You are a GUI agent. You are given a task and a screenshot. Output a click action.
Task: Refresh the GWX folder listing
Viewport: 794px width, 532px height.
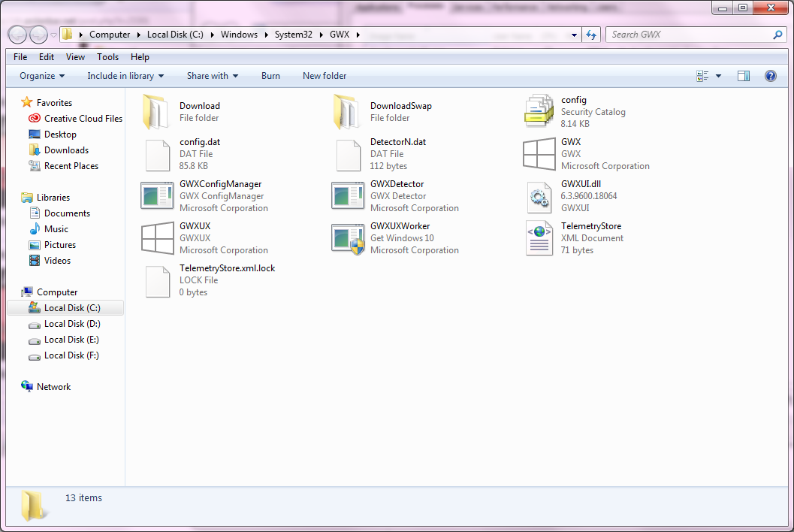point(591,35)
